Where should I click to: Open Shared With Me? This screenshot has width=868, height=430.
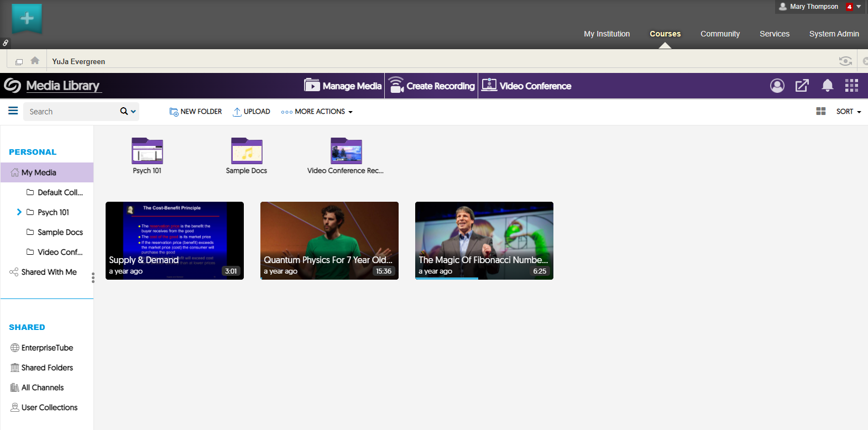43,272
